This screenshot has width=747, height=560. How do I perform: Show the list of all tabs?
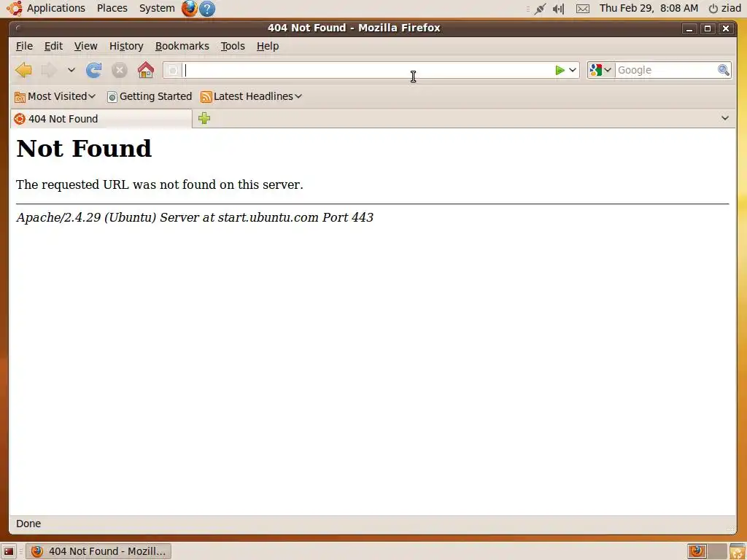[x=724, y=118]
